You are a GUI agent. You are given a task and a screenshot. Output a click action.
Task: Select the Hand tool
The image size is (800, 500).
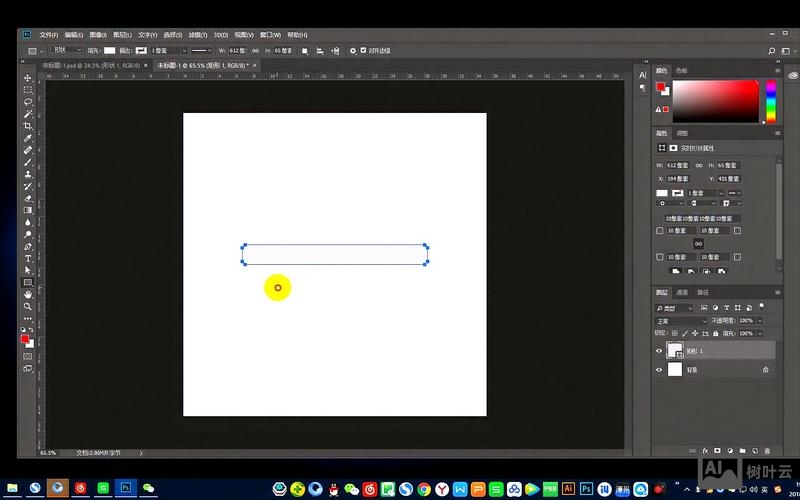click(28, 294)
